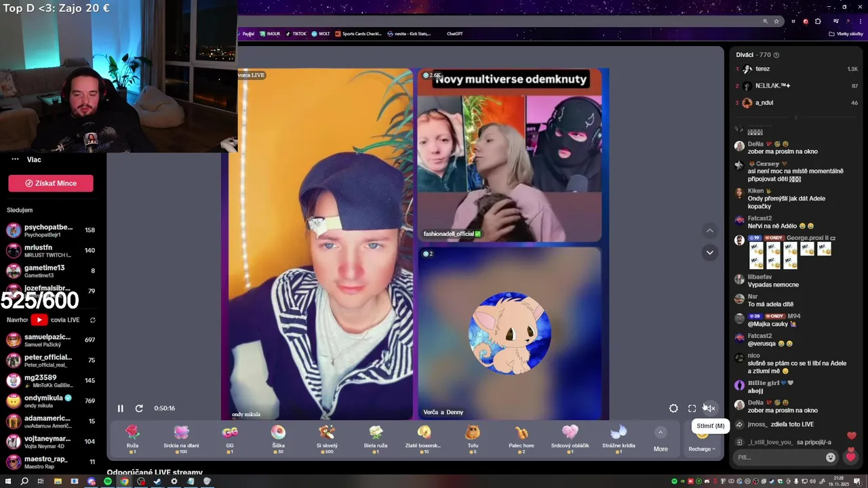Open peter_official... recommended live
This screenshot has height=488, width=868.
pos(51,360)
